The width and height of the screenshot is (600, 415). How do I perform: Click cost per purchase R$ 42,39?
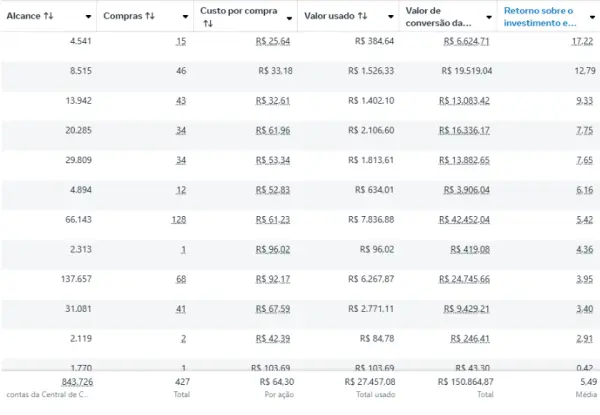tap(273, 339)
